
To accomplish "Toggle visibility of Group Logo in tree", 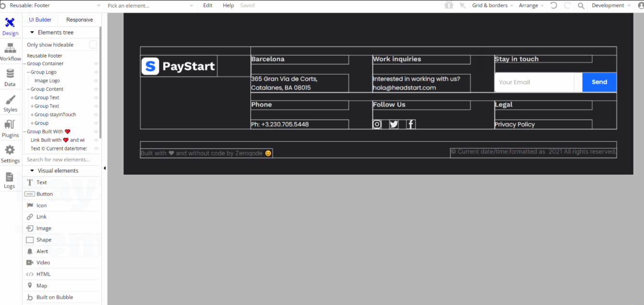I will (96, 73).
